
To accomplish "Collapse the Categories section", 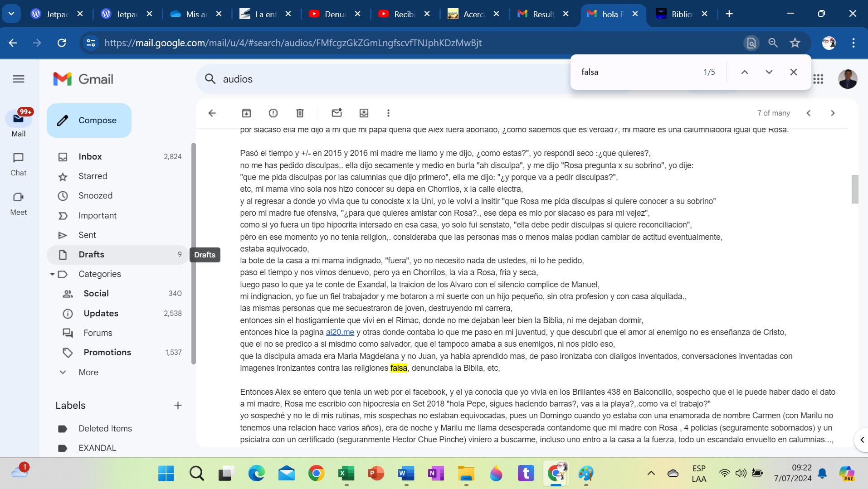I will pyautogui.click(x=52, y=274).
